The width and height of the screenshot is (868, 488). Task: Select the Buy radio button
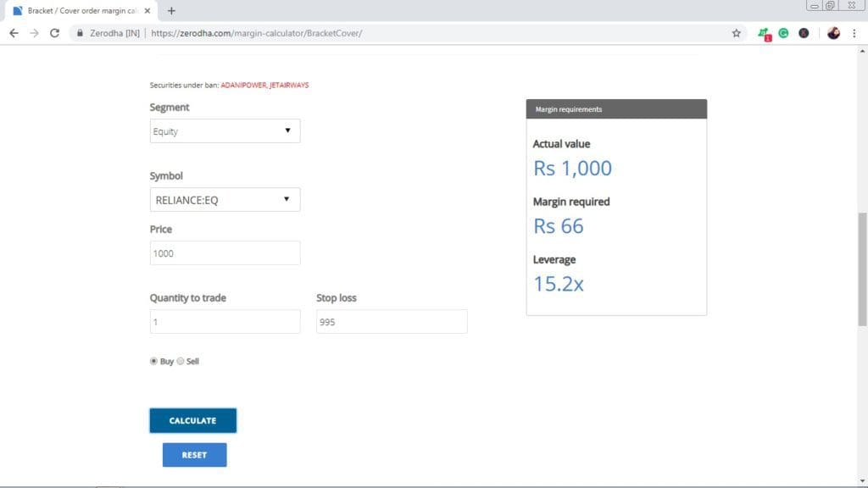(x=153, y=361)
